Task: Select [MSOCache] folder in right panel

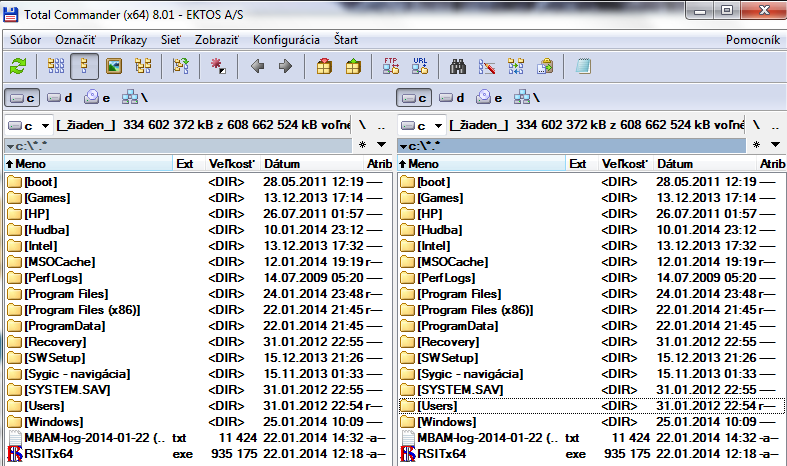Action: pyautogui.click(x=592, y=262)
